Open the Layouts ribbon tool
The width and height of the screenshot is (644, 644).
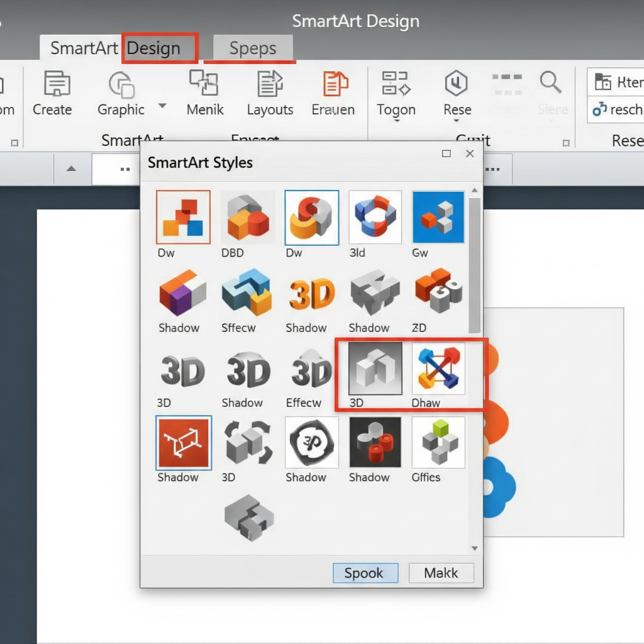tap(270, 84)
